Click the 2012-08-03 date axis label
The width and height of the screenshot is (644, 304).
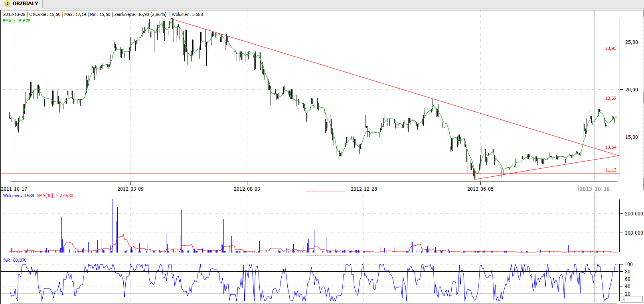[247, 189]
